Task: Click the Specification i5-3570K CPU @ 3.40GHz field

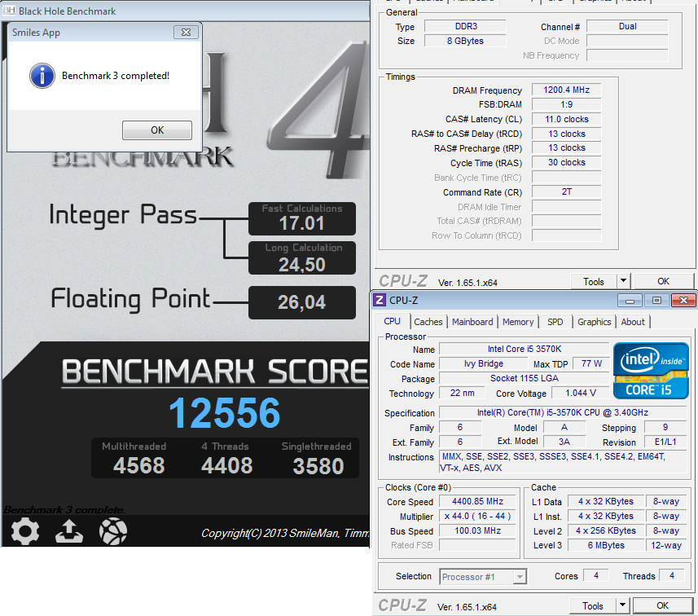Action: (563, 413)
